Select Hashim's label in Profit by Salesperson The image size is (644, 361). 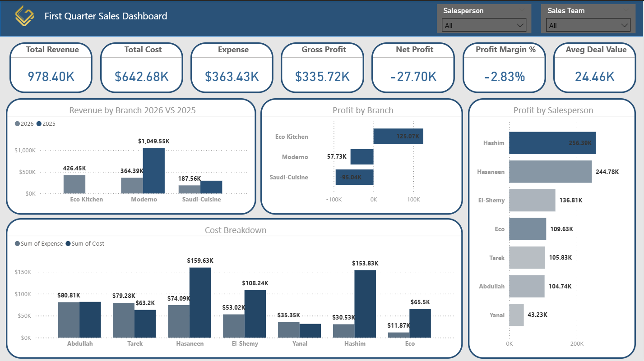pos(493,143)
